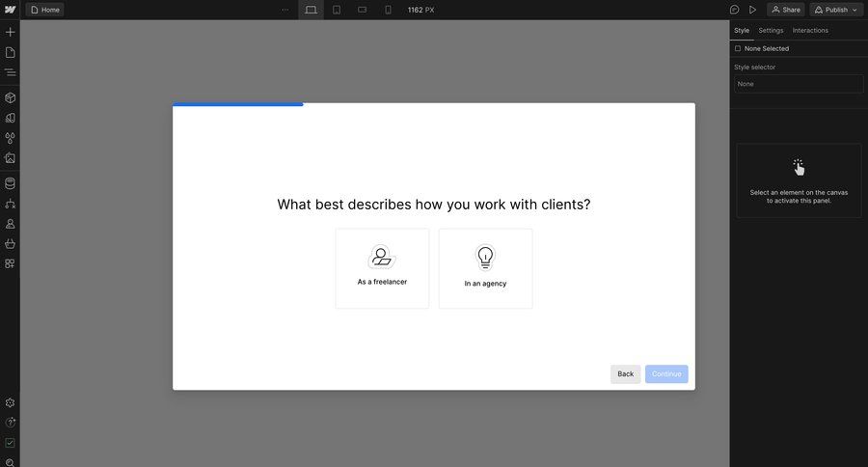Screen dimensions: 868x467
Task: Expand the Publish dropdown
Action: [836, 10]
